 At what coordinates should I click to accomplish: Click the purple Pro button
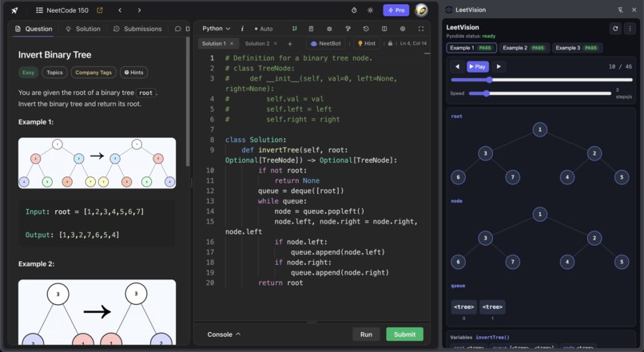pyautogui.click(x=396, y=10)
